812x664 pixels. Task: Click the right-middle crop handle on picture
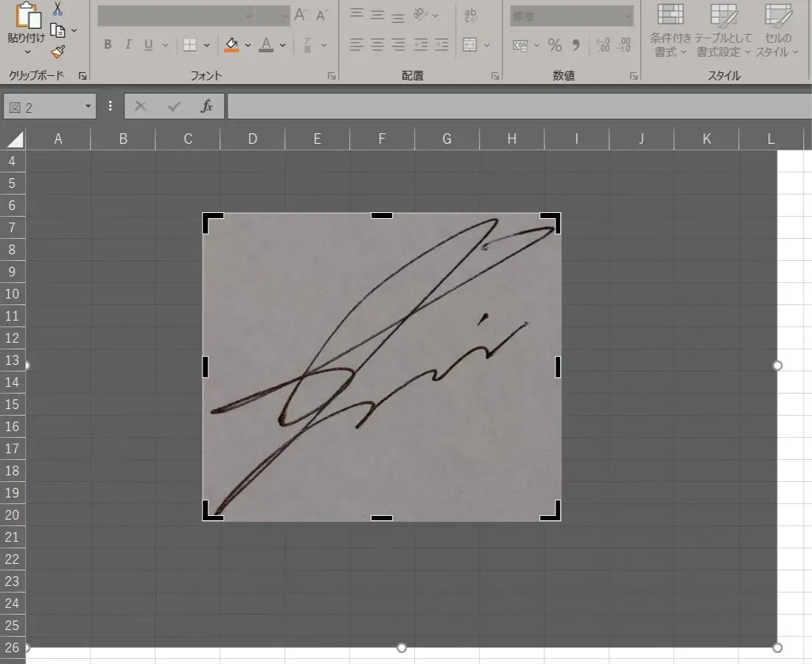pyautogui.click(x=558, y=367)
